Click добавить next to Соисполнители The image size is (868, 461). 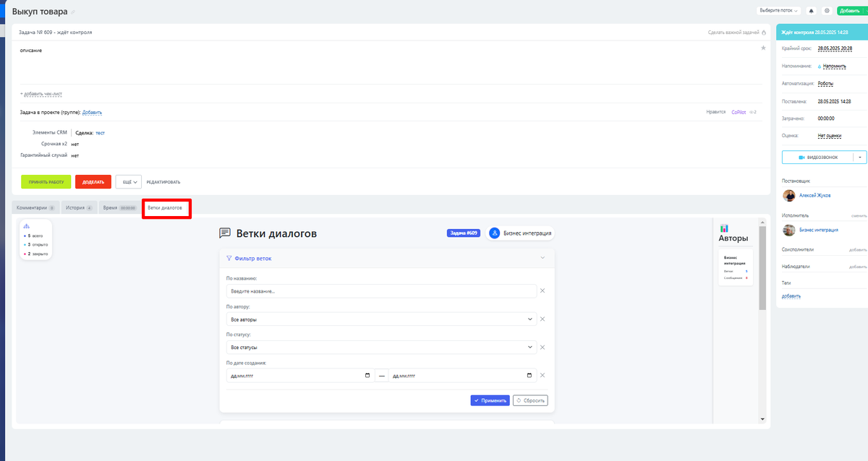pyautogui.click(x=859, y=250)
